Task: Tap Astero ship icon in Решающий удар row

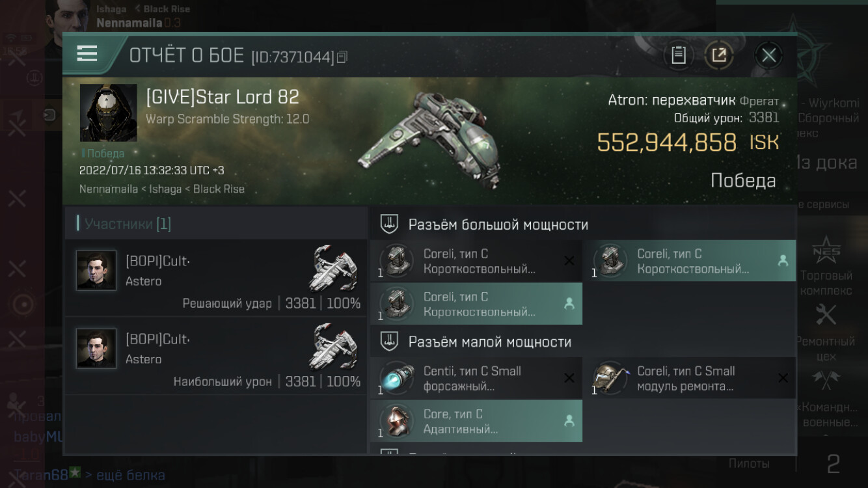Action: click(x=333, y=267)
